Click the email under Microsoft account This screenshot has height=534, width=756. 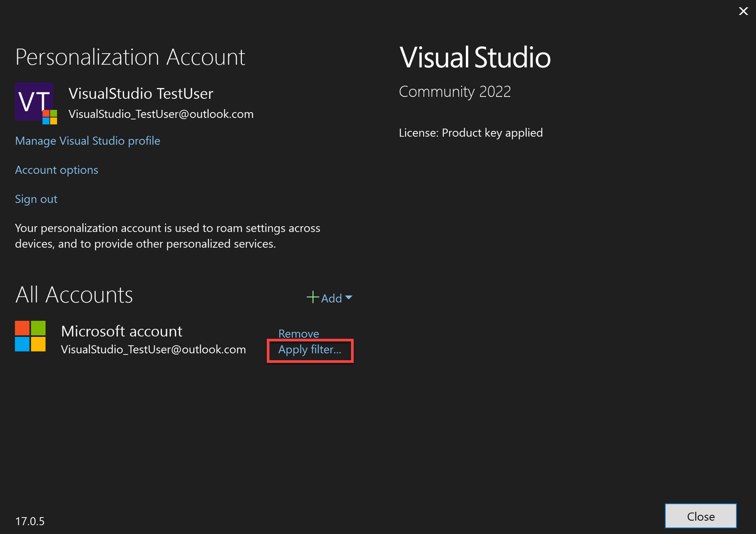[x=154, y=349]
